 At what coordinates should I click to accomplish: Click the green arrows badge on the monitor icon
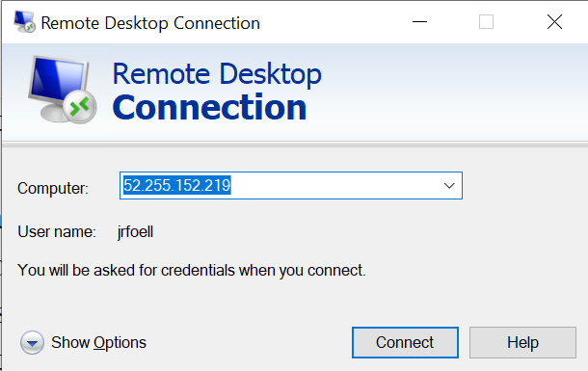(x=80, y=107)
